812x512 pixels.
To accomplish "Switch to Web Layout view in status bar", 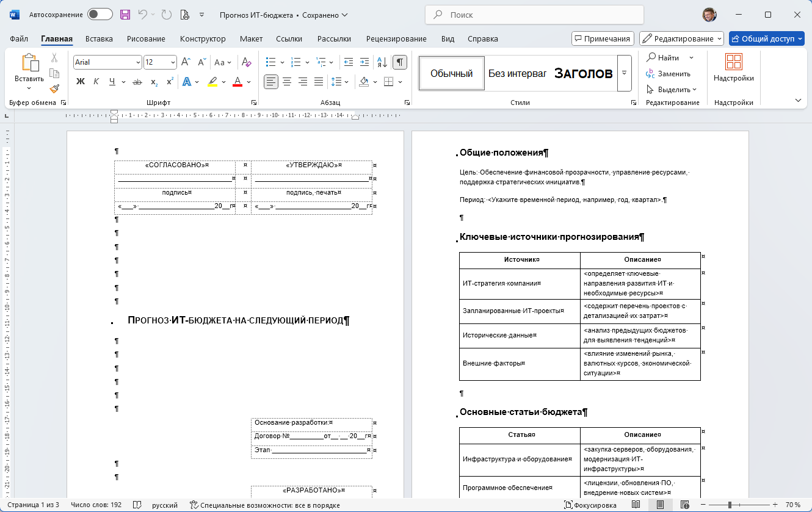I will 684,505.
